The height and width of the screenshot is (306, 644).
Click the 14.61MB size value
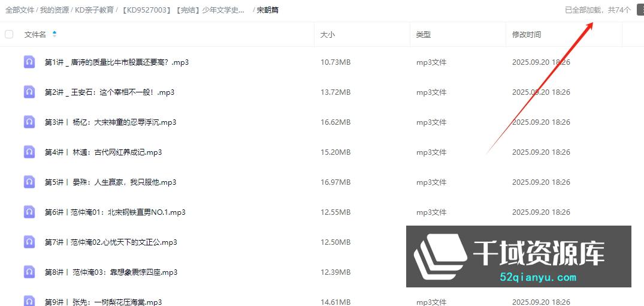click(335, 302)
